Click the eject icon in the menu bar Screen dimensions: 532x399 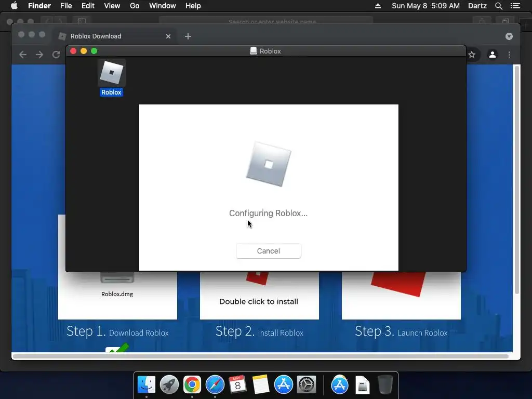pos(378,6)
